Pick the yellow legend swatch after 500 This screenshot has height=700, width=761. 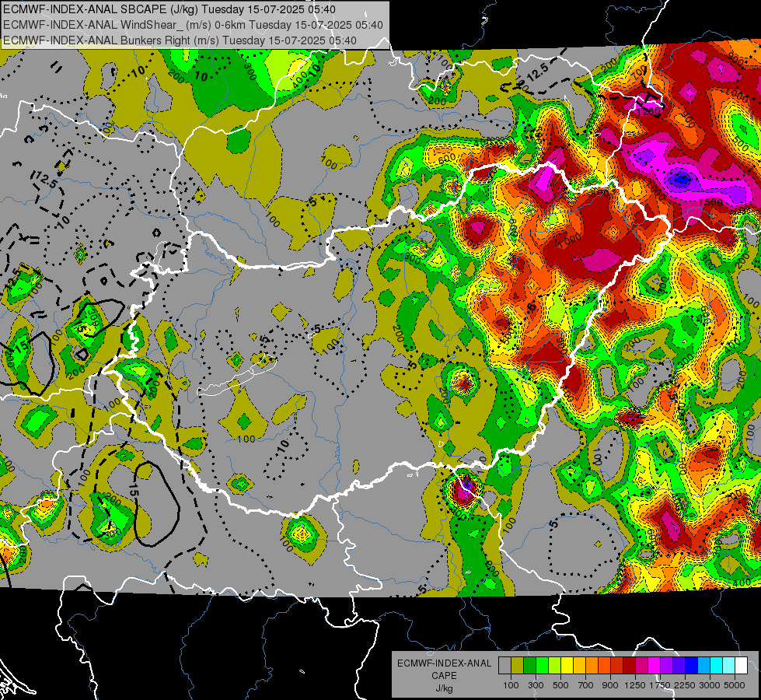coord(567,665)
